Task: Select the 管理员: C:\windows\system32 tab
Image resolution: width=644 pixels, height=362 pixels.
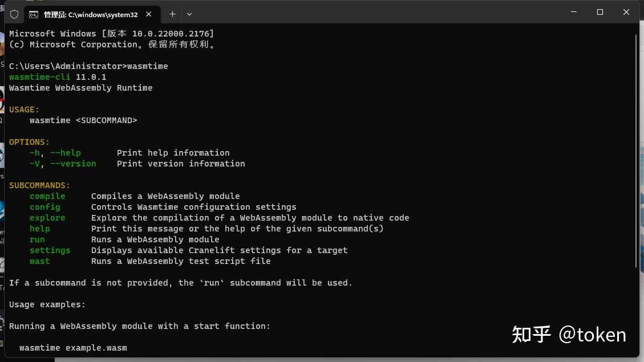Action: [91, 14]
